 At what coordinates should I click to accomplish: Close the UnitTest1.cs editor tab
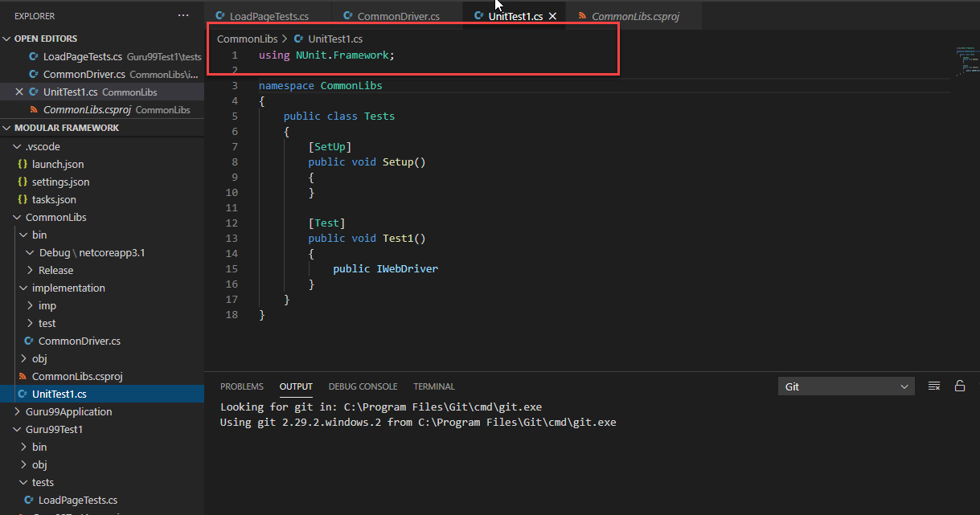click(551, 14)
